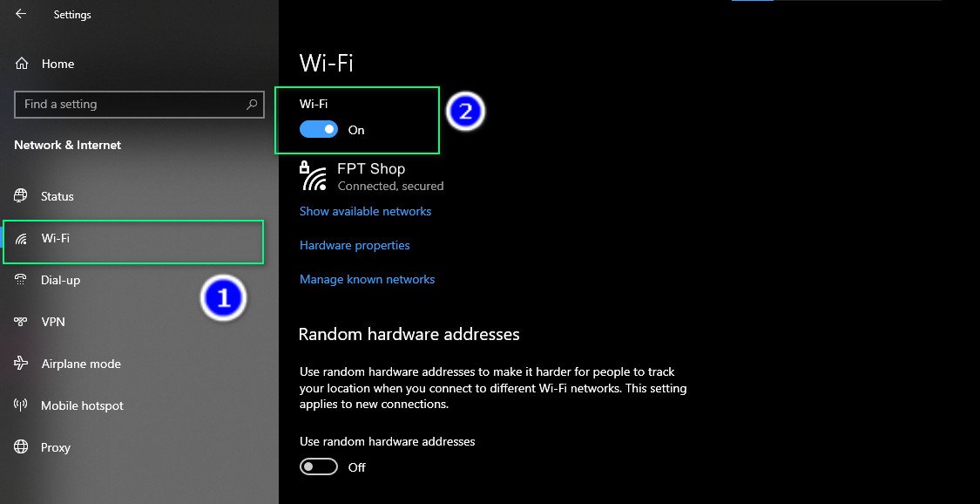Enable random hardware addresses toggle
The width and height of the screenshot is (980, 504).
318,466
